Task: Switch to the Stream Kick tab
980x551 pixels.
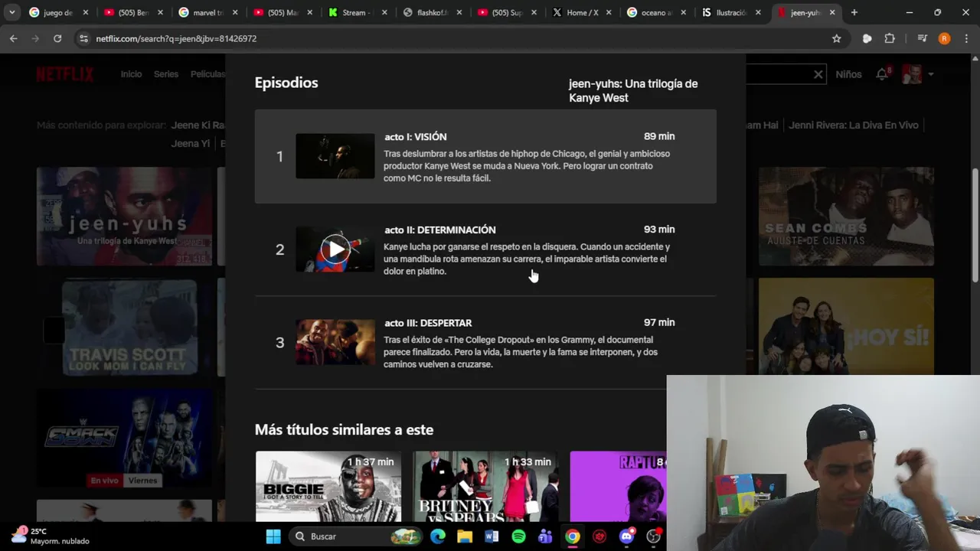Action: (x=357, y=12)
